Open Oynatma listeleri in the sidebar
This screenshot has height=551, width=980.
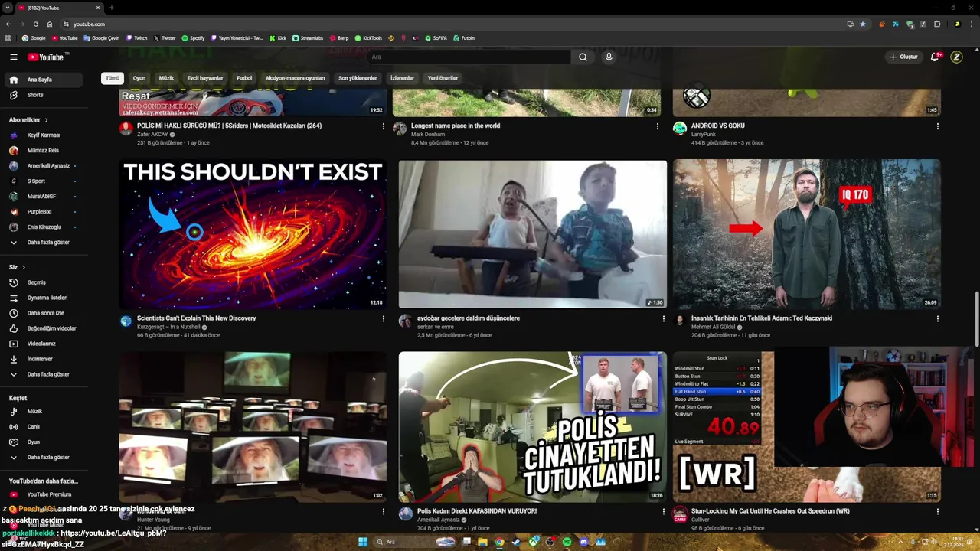tap(44, 298)
